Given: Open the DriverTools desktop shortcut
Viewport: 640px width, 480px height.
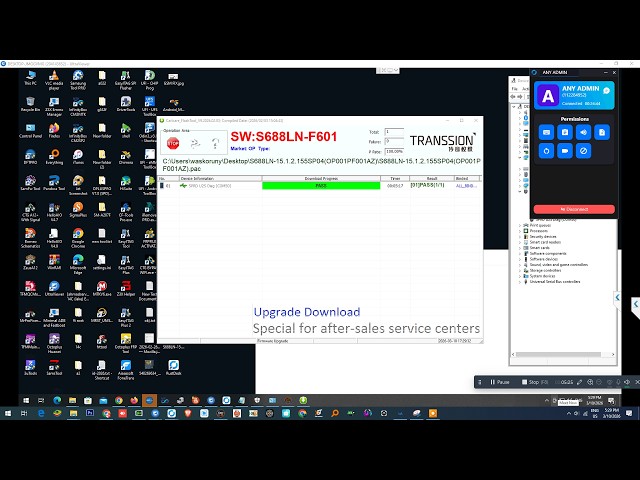Looking at the screenshot, I should (x=126, y=104).
